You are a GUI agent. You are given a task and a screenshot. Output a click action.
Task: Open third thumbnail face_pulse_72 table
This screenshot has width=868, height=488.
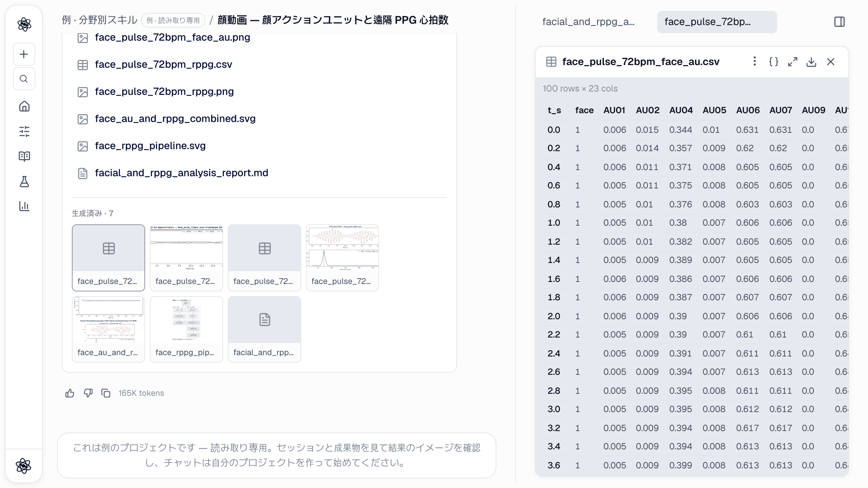[x=264, y=258]
